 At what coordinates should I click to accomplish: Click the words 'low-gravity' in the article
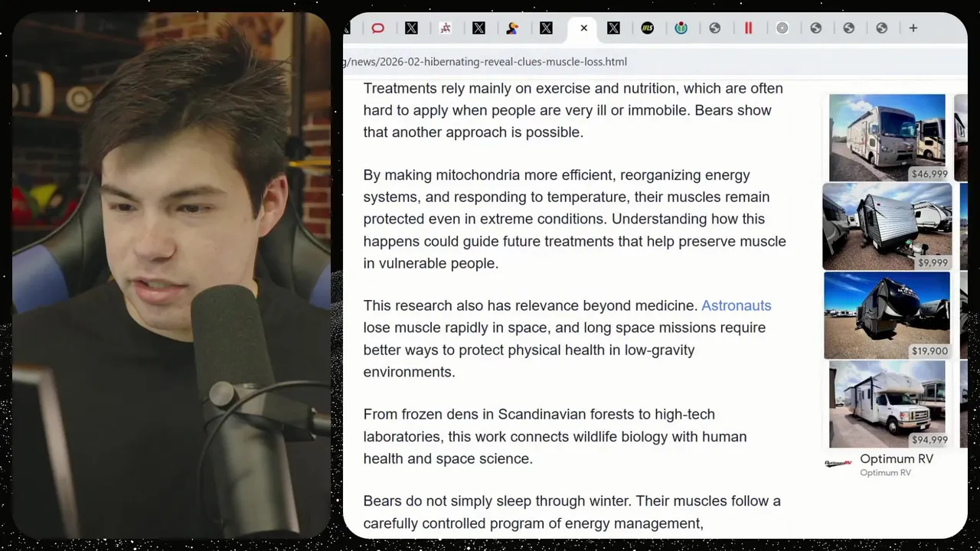click(x=659, y=350)
